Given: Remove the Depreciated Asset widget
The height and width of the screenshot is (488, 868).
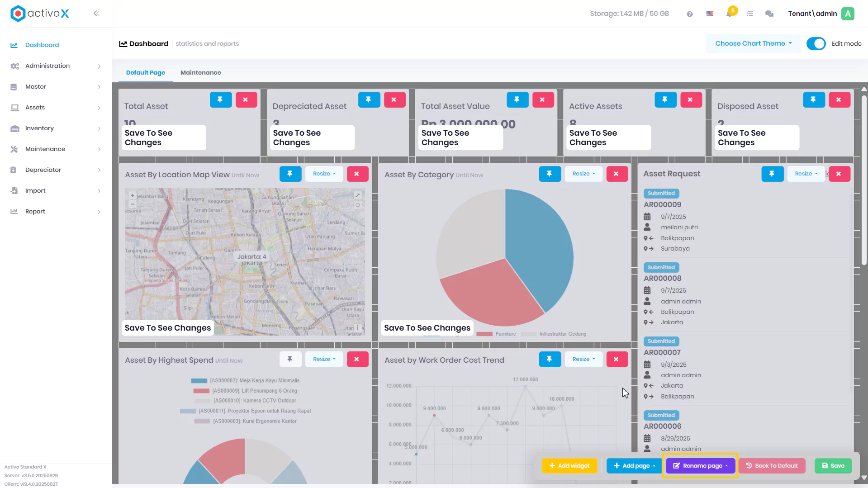Looking at the screenshot, I should (394, 99).
